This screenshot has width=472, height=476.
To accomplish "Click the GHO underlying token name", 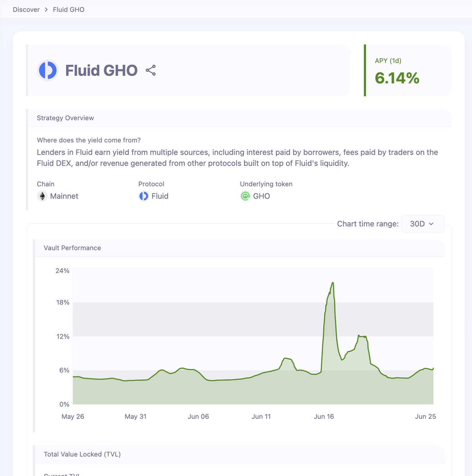I will (x=262, y=196).
